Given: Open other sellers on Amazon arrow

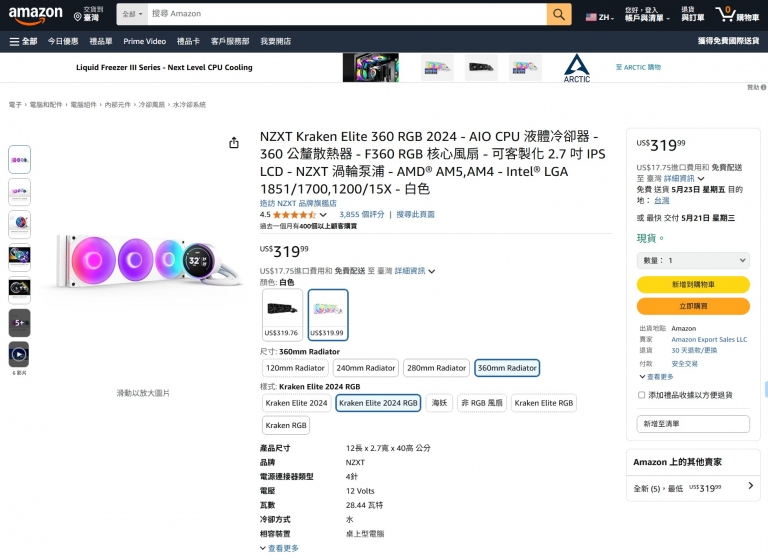Looking at the screenshot, I should 751,486.
